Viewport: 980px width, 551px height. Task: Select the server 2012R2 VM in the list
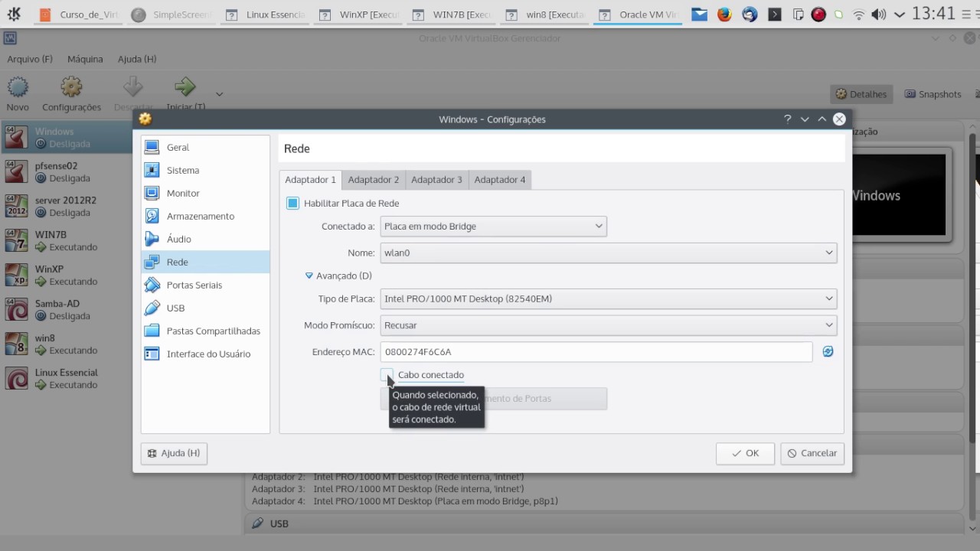pyautogui.click(x=67, y=206)
